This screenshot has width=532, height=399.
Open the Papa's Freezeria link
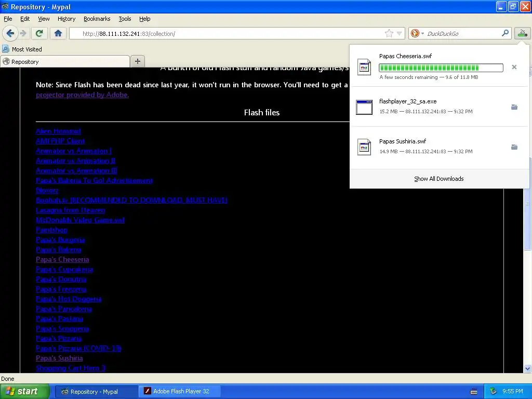point(61,289)
